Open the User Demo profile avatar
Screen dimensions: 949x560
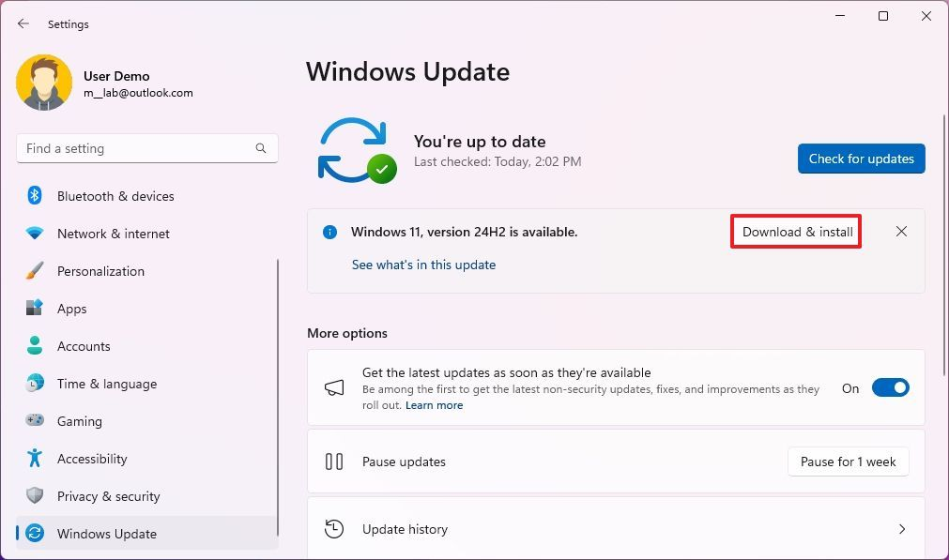tap(44, 83)
